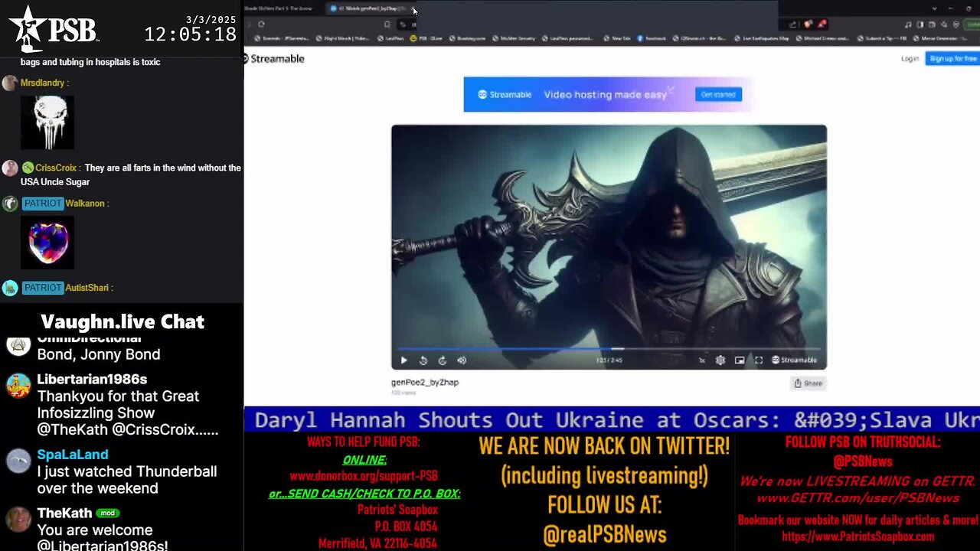Open the Facebook bookmark
The height and width of the screenshot is (551, 980).
click(651, 38)
